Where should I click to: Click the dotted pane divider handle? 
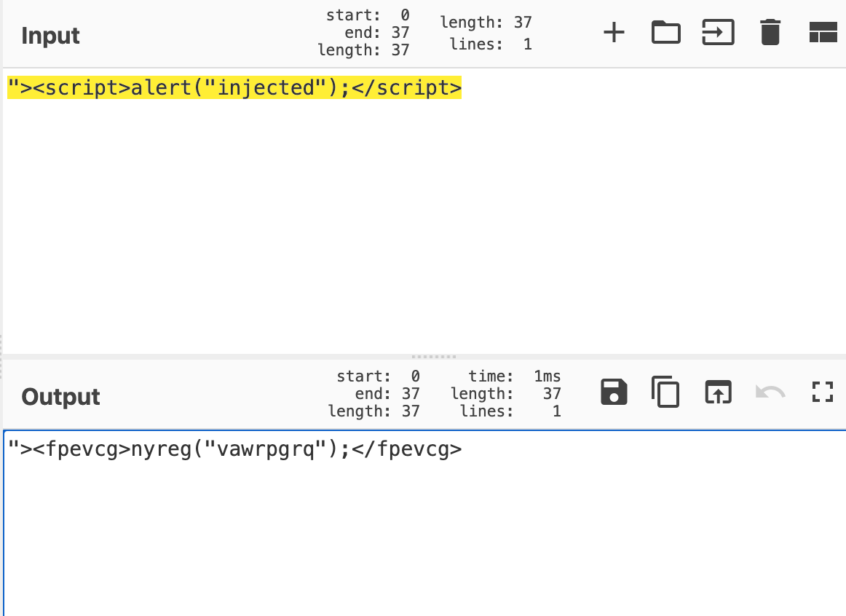[434, 356]
